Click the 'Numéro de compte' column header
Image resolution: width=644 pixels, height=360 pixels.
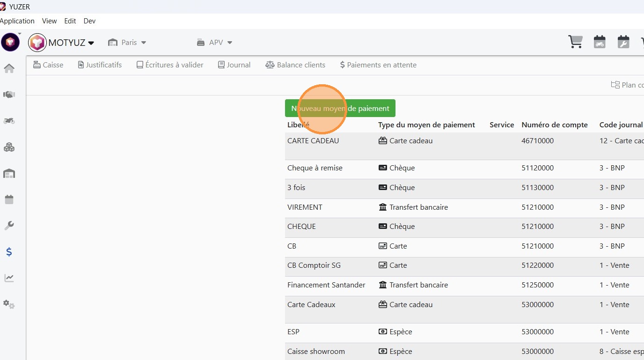click(x=555, y=125)
